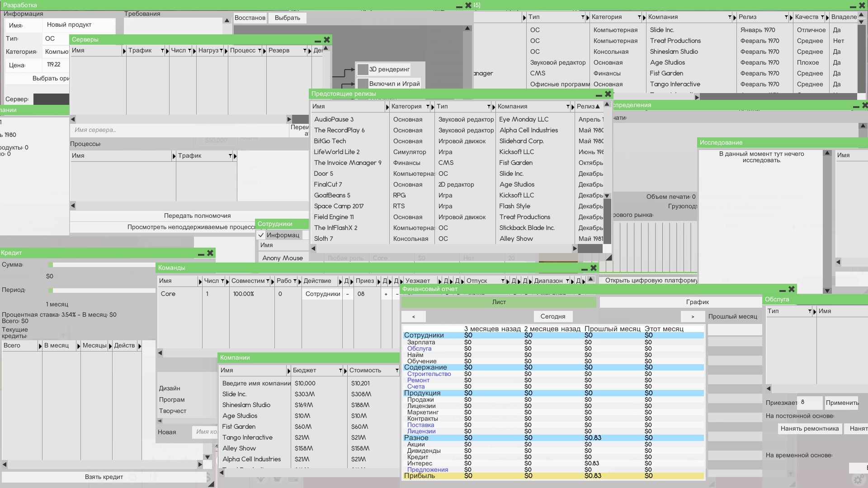Open the Резерв column filter in Серверы
Viewport: 868px width, 488px height.
click(305, 51)
